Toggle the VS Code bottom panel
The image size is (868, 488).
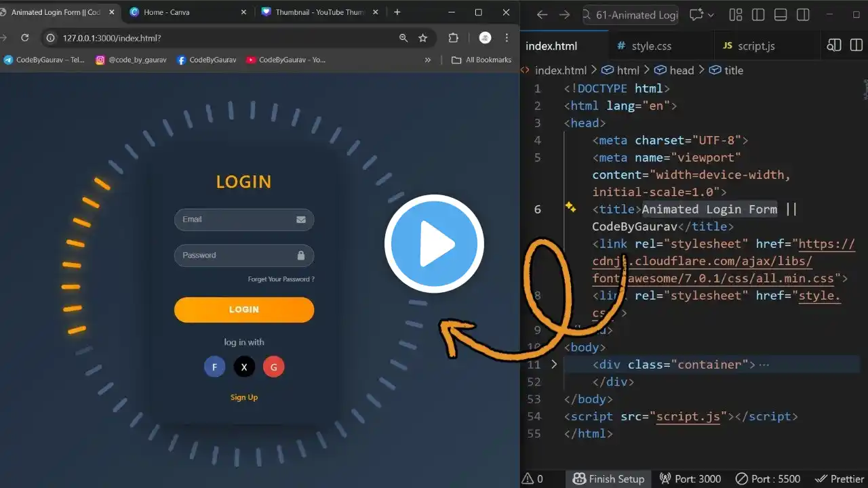(x=781, y=15)
